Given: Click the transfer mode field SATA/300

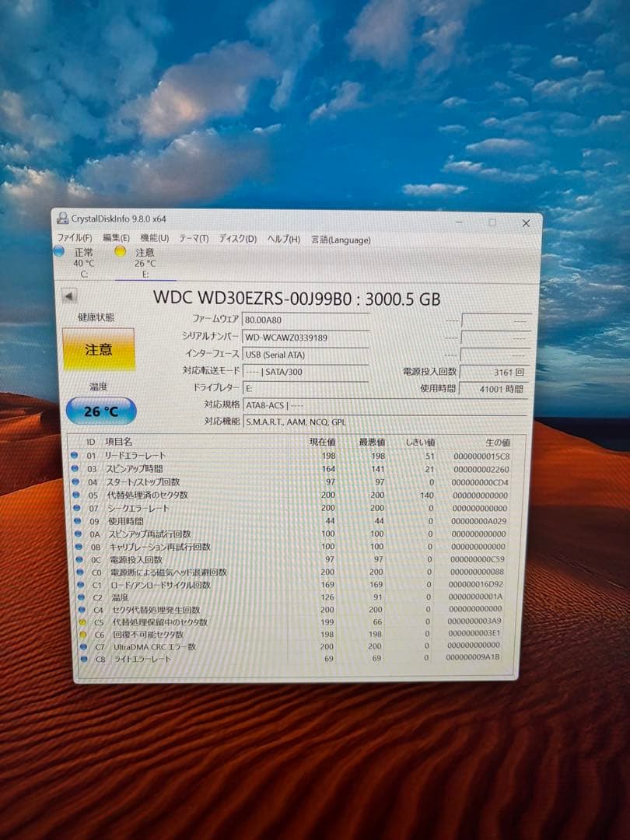Looking at the screenshot, I should click(x=306, y=371).
